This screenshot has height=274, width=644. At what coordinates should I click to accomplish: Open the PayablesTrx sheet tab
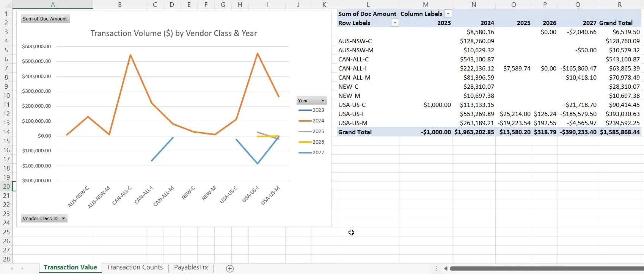coord(191,267)
